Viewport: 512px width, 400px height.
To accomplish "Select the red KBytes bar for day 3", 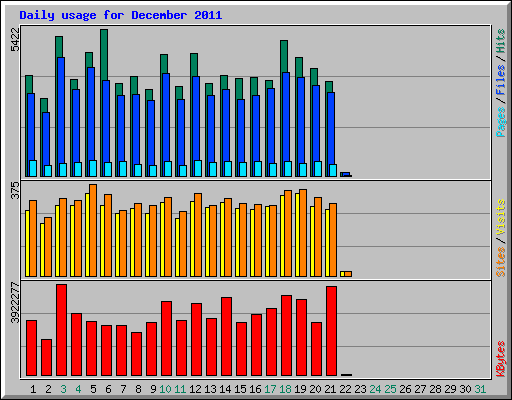I will [x=61, y=330].
